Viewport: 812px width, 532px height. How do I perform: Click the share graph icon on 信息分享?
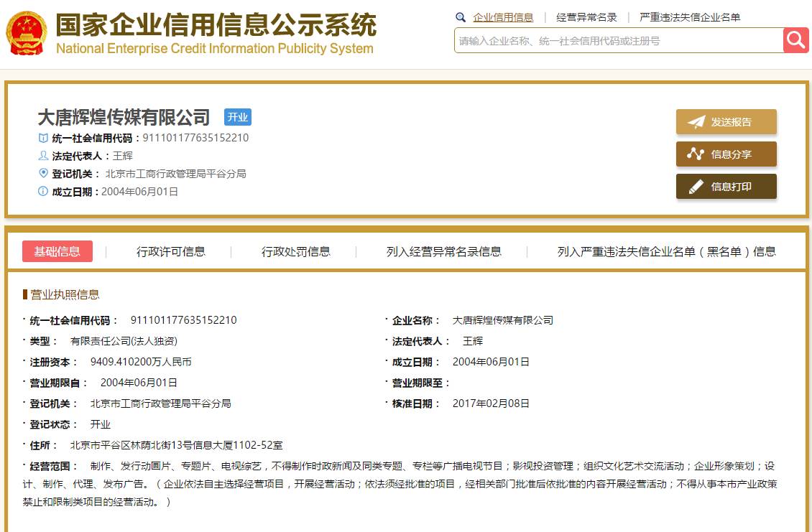696,154
